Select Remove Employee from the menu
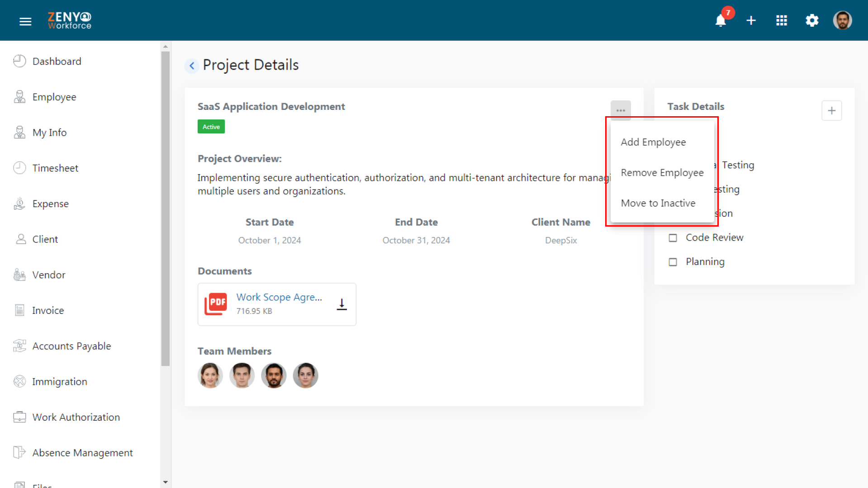The image size is (868, 488). (x=662, y=173)
